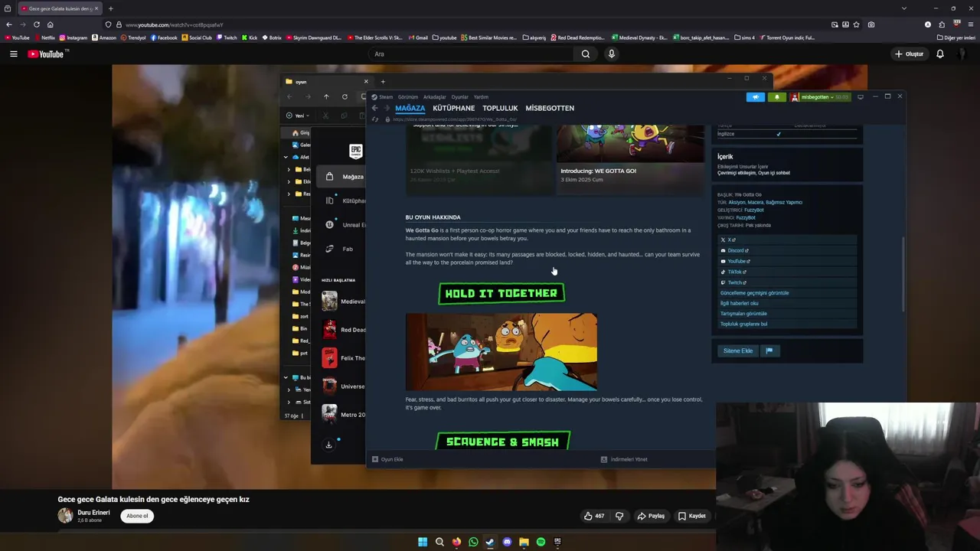
Task: Open the Gmail bookmark
Action: pyautogui.click(x=418, y=37)
